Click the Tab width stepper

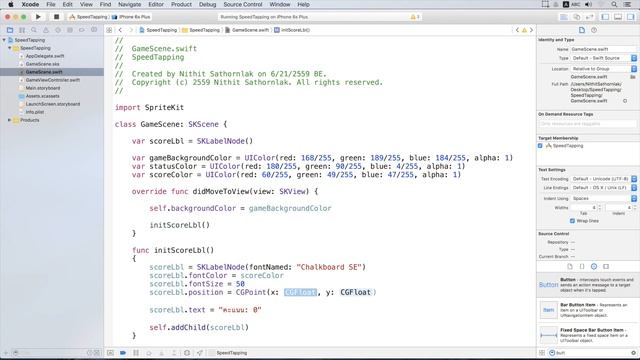(599, 208)
